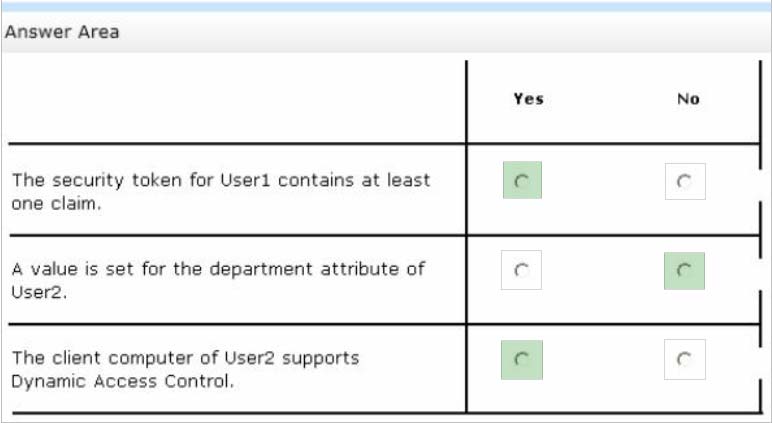Choose No for User2 department attribute value
The height and width of the screenshot is (423, 772).
684,271
